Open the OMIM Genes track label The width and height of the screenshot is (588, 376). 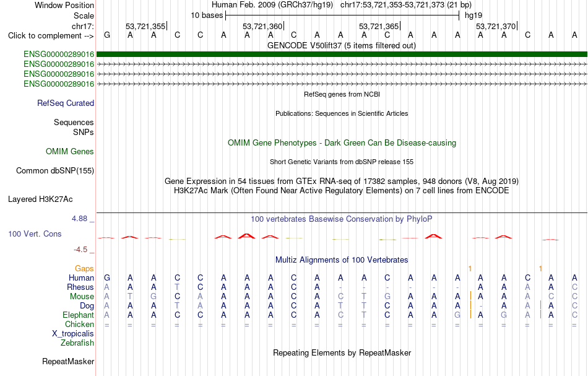pos(70,151)
